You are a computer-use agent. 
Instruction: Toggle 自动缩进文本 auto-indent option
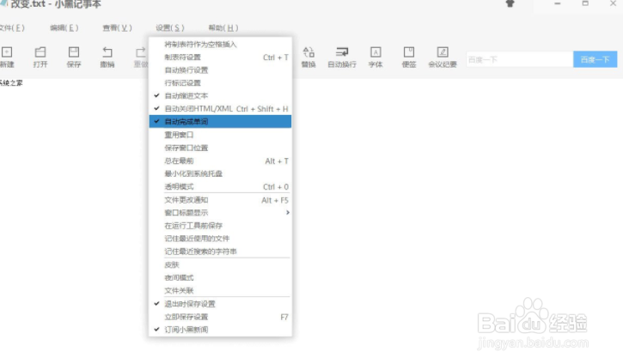(220, 95)
